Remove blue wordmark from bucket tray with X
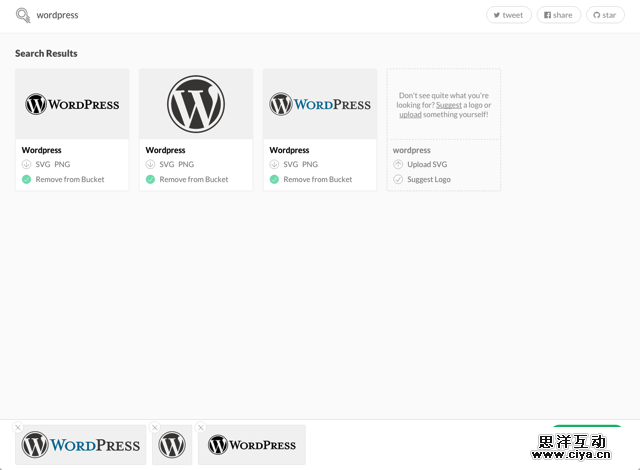The height and width of the screenshot is (470, 640). pyautogui.click(x=18, y=428)
